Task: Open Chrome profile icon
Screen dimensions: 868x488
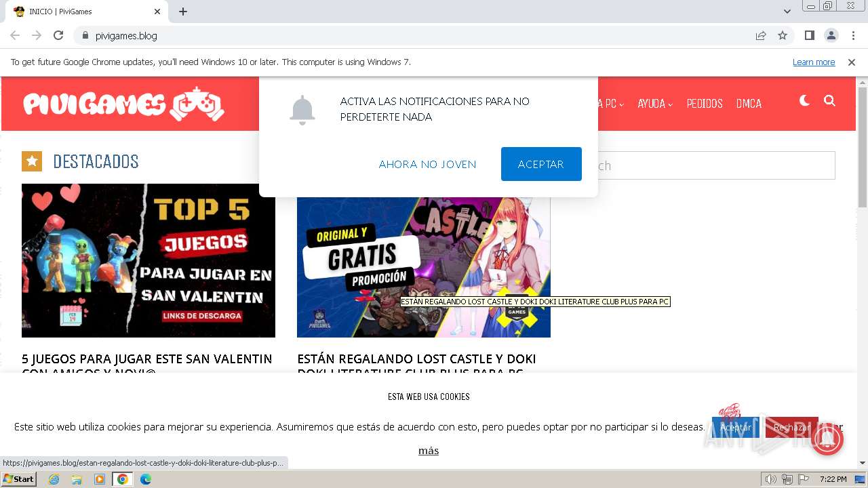Action: pos(831,35)
